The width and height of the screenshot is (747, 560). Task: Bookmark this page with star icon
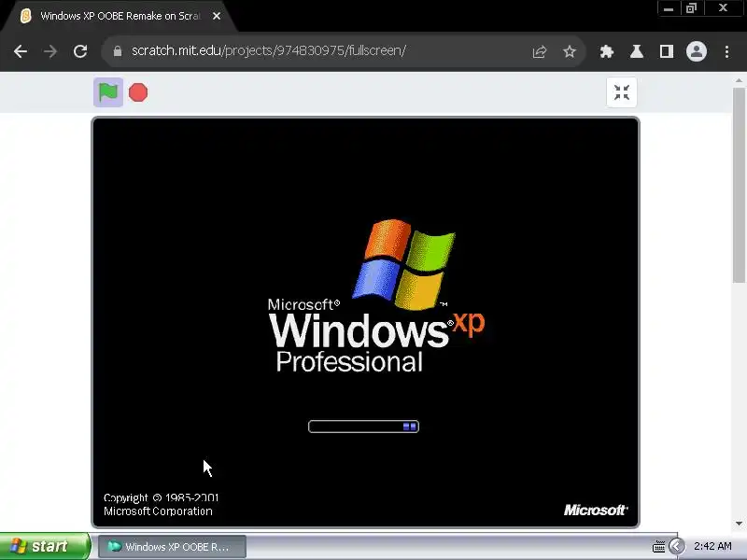click(x=570, y=51)
